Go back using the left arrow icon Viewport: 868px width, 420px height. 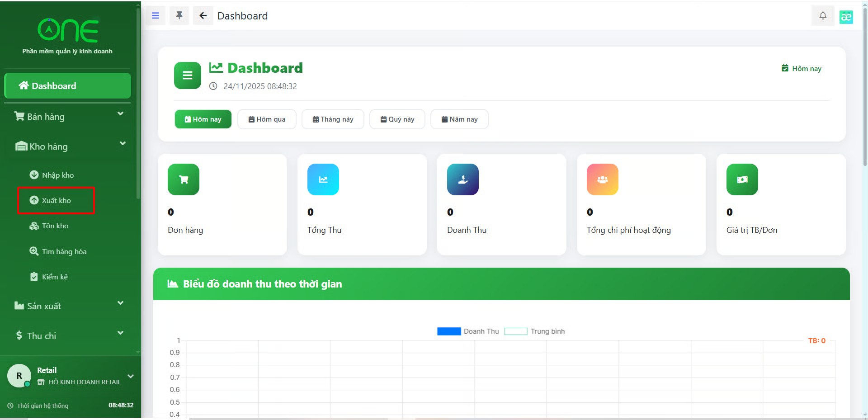point(203,16)
